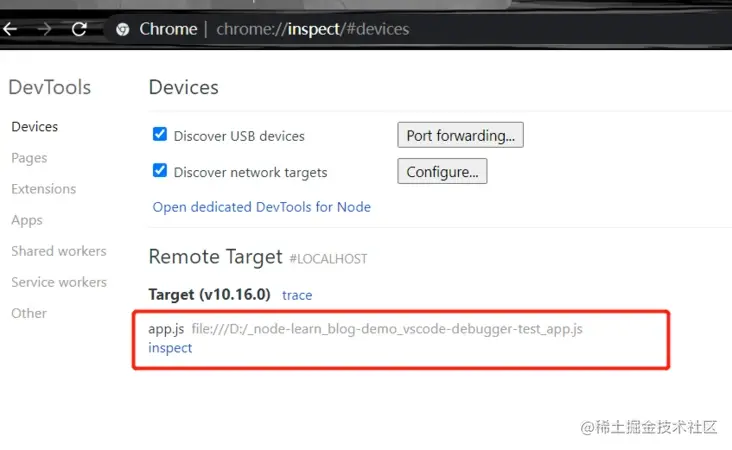The image size is (732, 450).
Task: Open the Extensions section
Action: tap(43, 189)
